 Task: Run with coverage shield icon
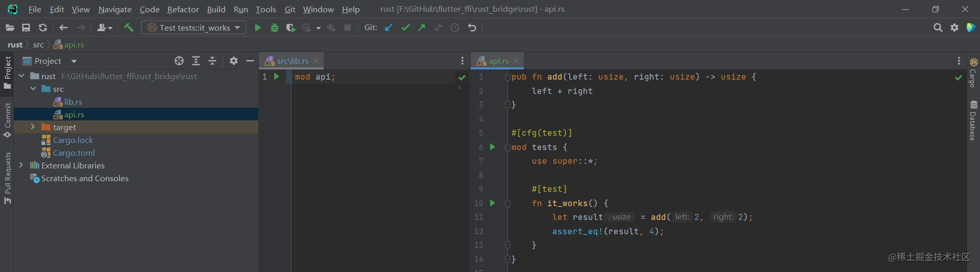[291, 28]
